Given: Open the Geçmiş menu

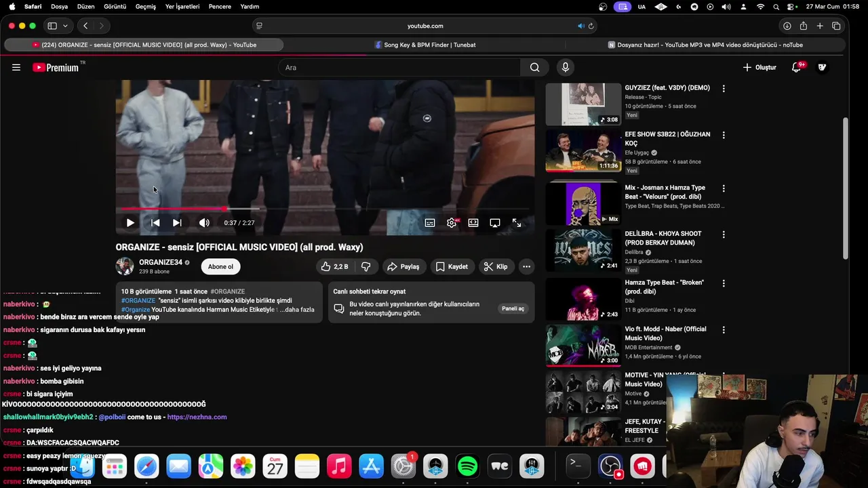Looking at the screenshot, I should [x=146, y=7].
